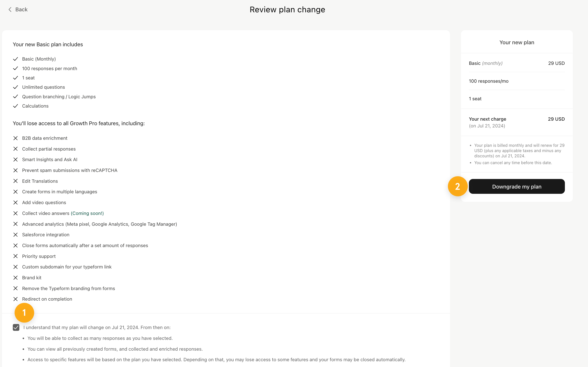The width and height of the screenshot is (588, 367).
Task: Click the X icon next to Priority support
Action: point(16,256)
